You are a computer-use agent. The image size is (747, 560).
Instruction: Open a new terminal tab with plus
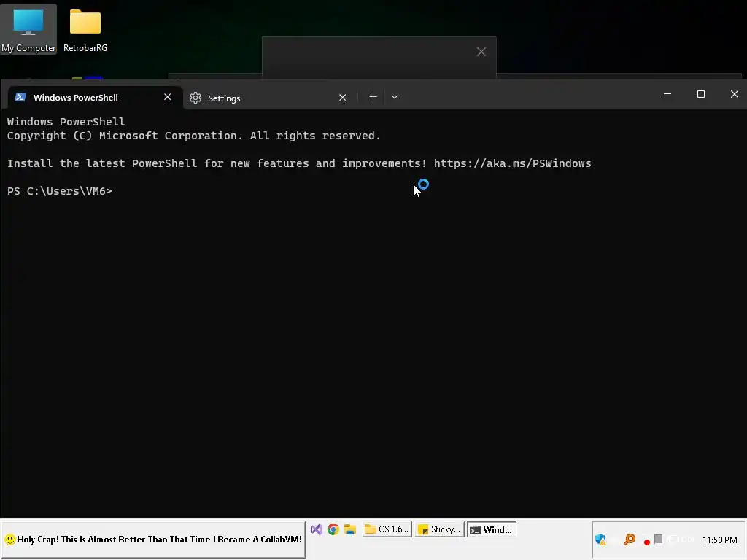coord(373,97)
